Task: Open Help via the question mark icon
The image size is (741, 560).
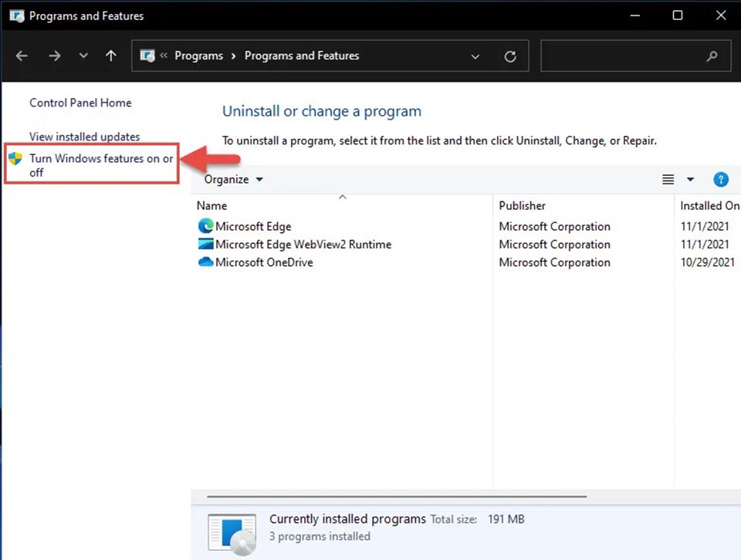Action: pos(720,179)
